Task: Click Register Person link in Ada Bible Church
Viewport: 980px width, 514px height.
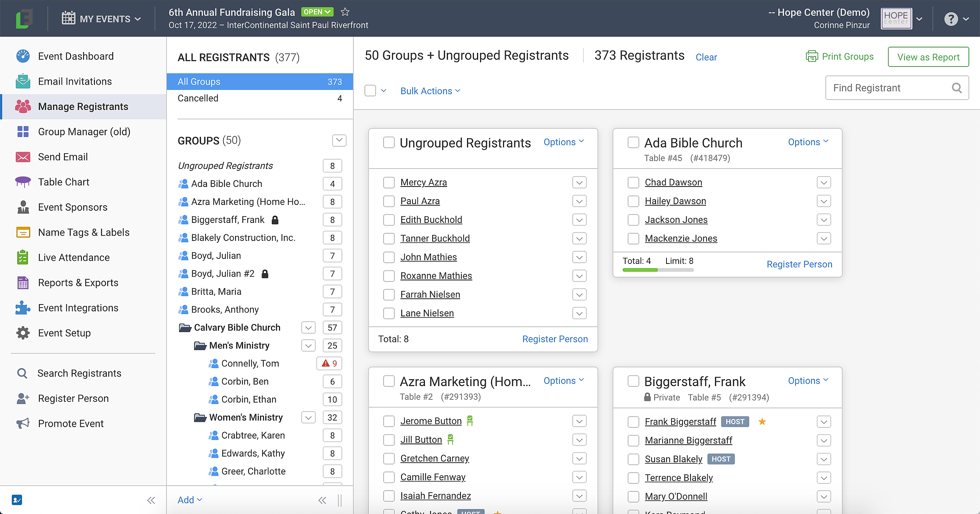Action: pos(799,264)
